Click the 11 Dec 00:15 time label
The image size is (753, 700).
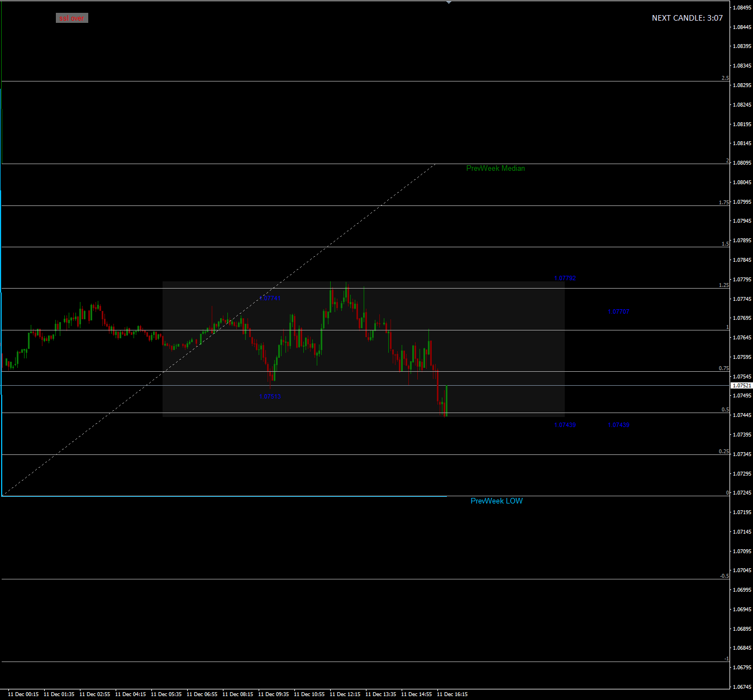tap(23, 694)
